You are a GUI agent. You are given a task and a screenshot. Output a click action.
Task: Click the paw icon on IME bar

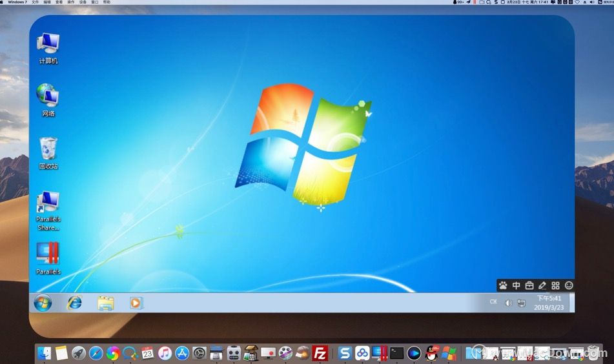pyautogui.click(x=503, y=286)
